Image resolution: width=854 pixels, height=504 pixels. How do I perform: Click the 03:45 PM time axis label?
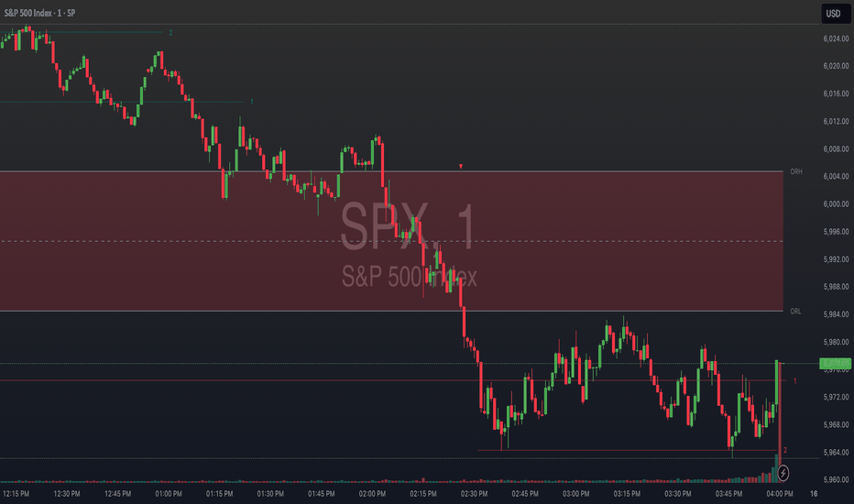pos(728,494)
